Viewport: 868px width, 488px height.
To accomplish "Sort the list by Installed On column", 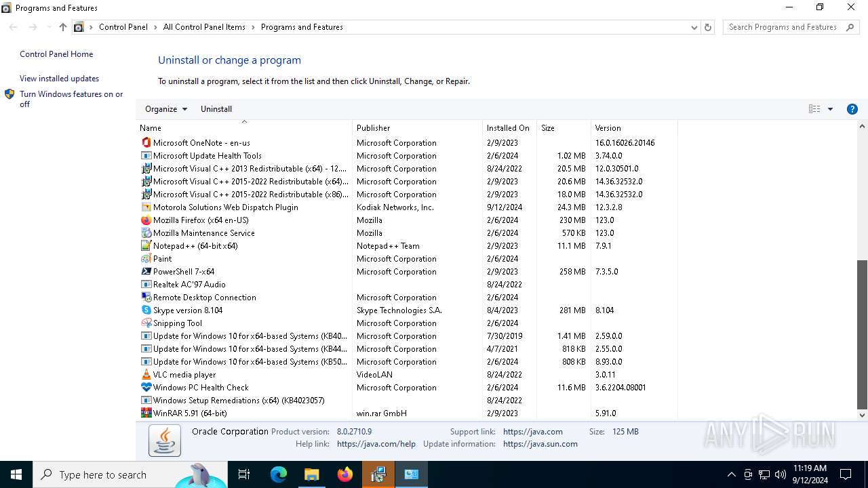I will [x=509, y=128].
